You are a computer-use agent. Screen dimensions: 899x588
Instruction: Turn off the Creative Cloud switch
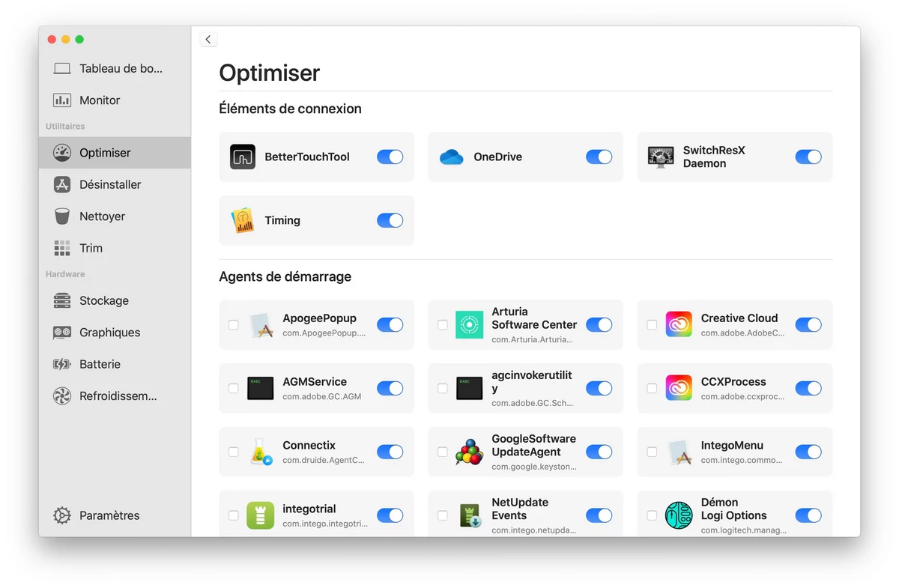(x=808, y=324)
